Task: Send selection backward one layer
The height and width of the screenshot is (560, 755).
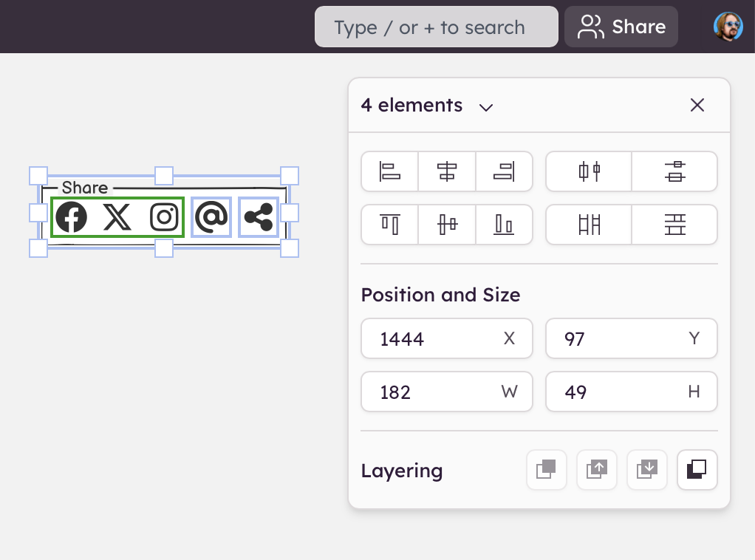Action: tap(646, 470)
